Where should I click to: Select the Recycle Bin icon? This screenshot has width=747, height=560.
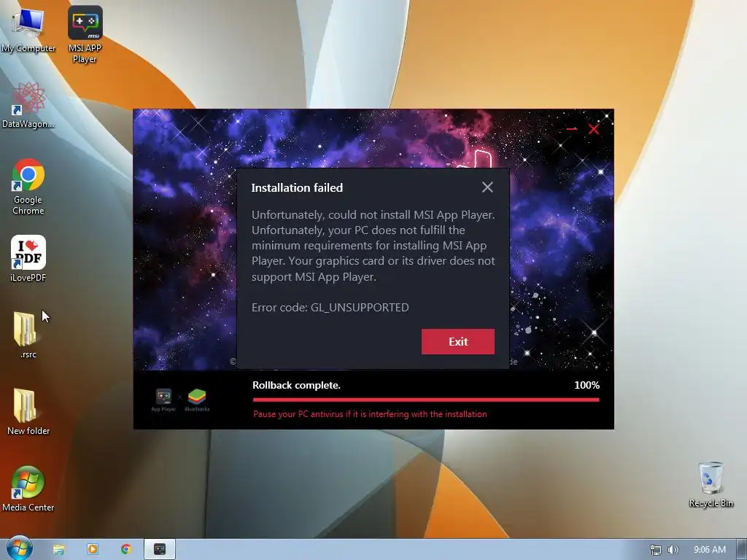[711, 484]
